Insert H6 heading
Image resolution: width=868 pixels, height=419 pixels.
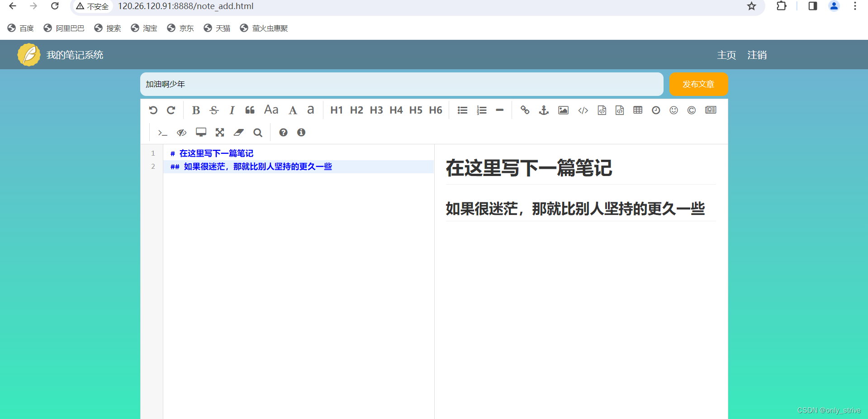pyautogui.click(x=436, y=110)
